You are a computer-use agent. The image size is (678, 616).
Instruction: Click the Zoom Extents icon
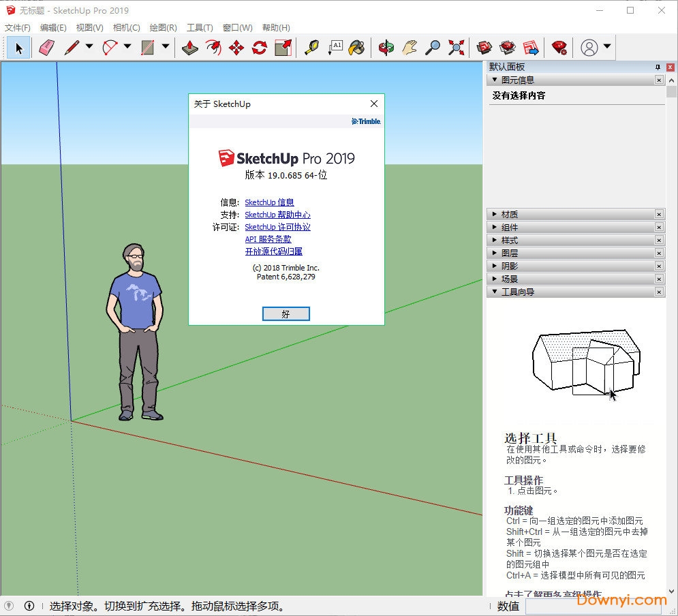(x=456, y=48)
